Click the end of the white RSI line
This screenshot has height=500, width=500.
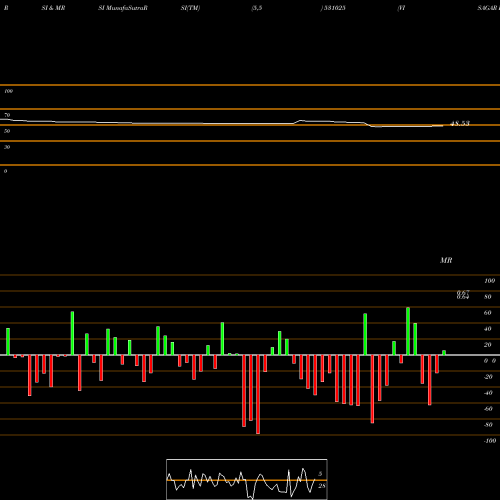[442, 125]
